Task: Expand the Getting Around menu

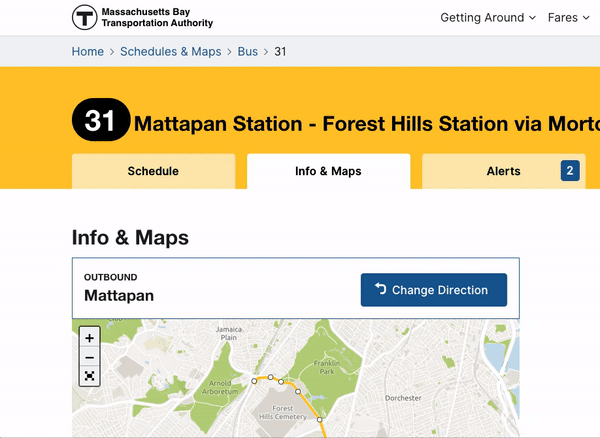Action: pyautogui.click(x=488, y=18)
